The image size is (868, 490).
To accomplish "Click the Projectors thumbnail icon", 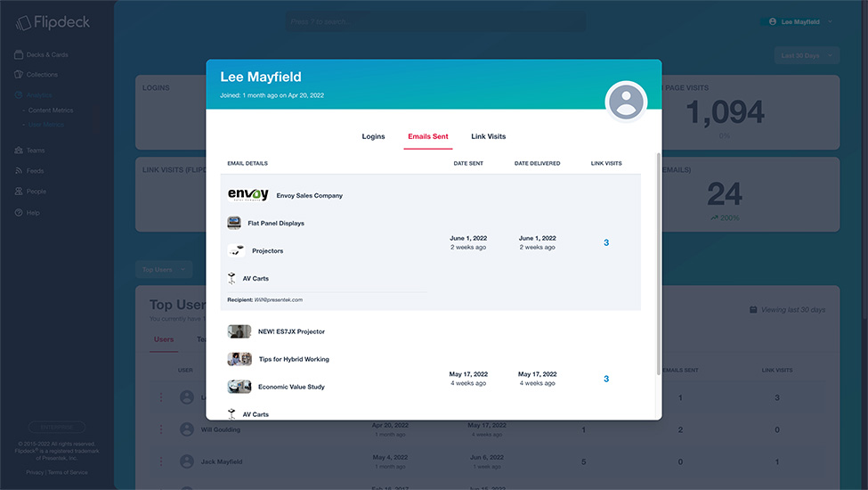I will coord(236,250).
